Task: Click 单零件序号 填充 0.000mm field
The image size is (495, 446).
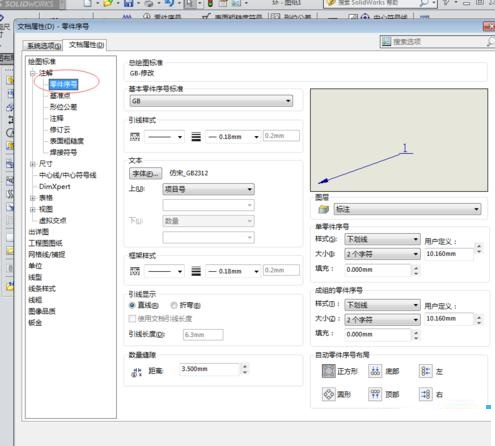Action: [378, 270]
